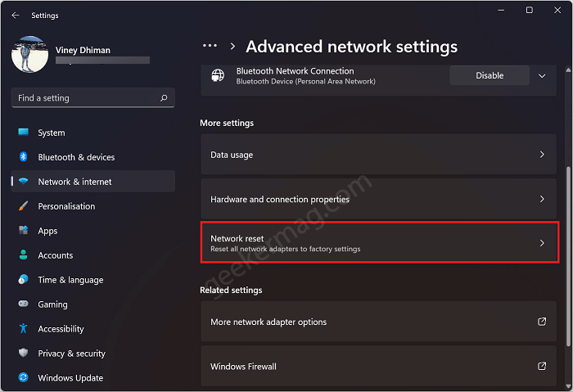
Task: Click the System monitor icon
Action: pyautogui.click(x=24, y=132)
